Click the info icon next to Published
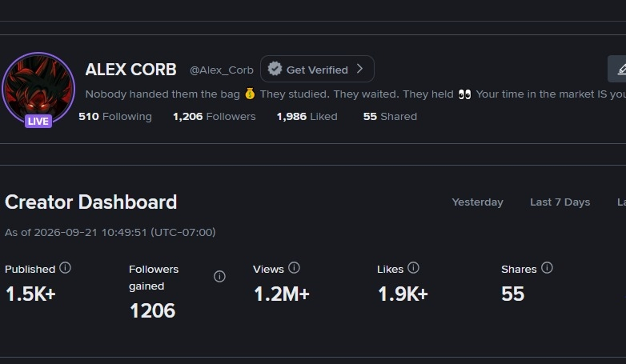Viewport: 626px width, 364px height. click(x=65, y=268)
